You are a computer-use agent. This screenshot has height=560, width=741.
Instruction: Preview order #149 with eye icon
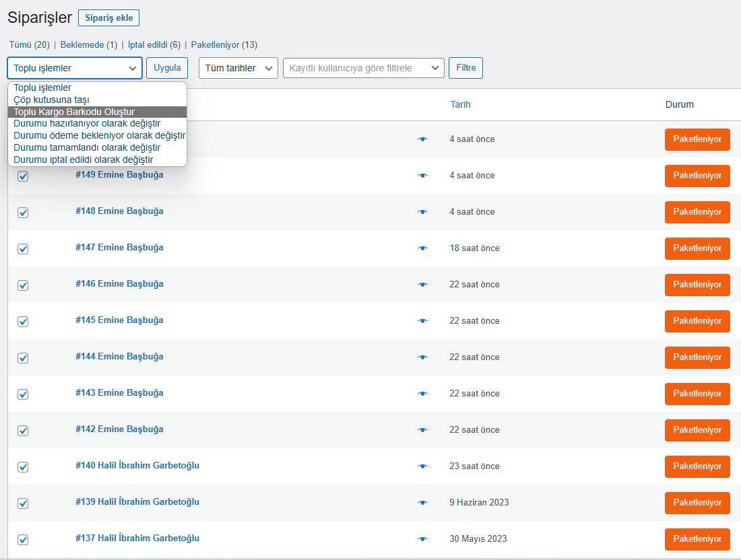422,176
